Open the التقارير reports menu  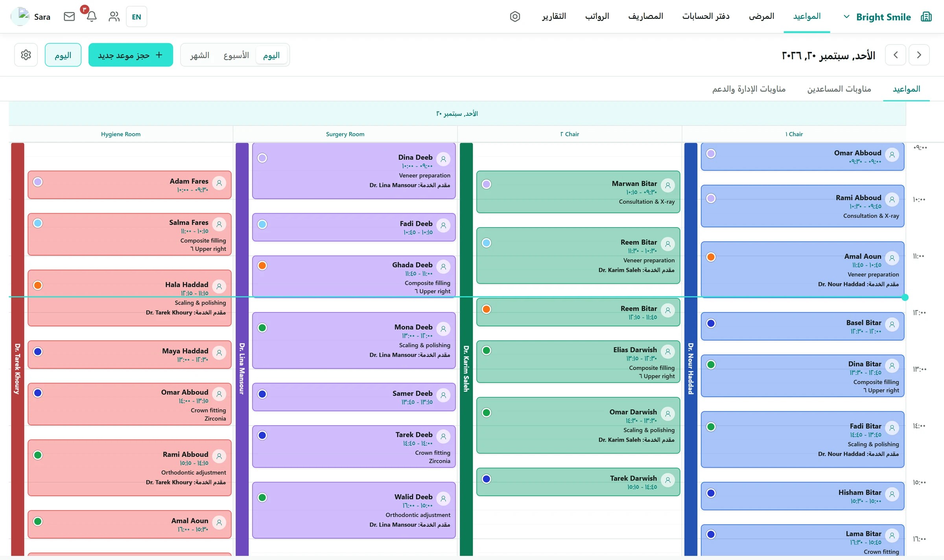554,17
